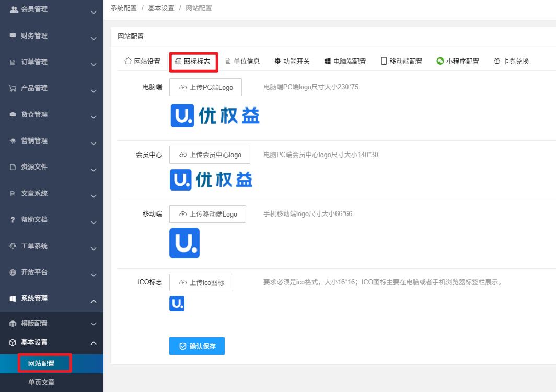Click the 工单系统 headset icon
Screen dimensions: 556x392
[x=13, y=246]
